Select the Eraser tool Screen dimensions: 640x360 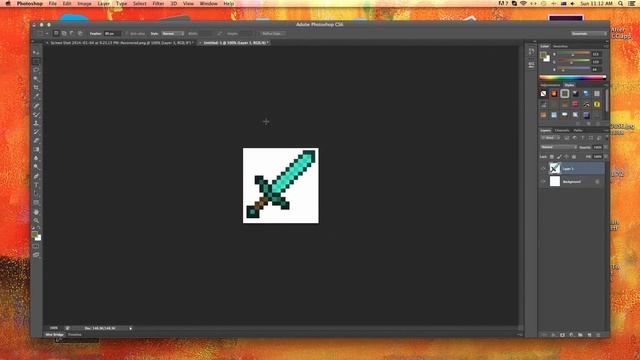36,141
